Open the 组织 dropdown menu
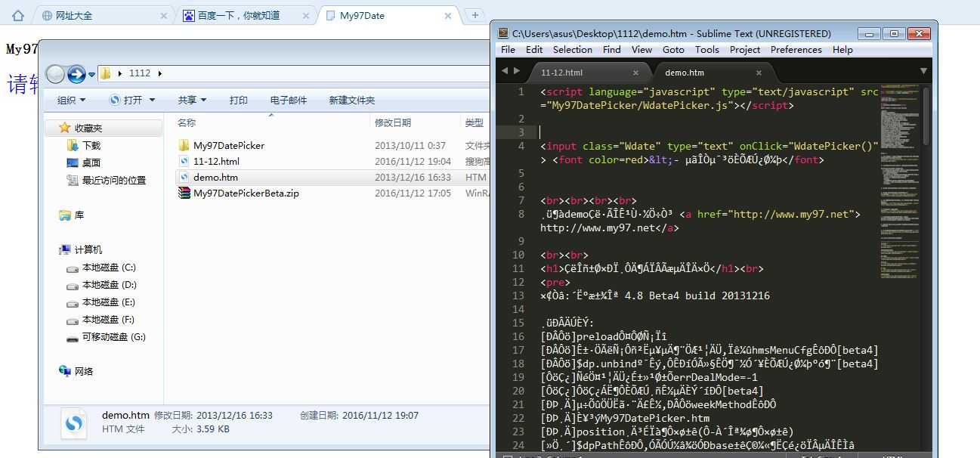Image resolution: width=980 pixels, height=458 pixels. (71, 100)
